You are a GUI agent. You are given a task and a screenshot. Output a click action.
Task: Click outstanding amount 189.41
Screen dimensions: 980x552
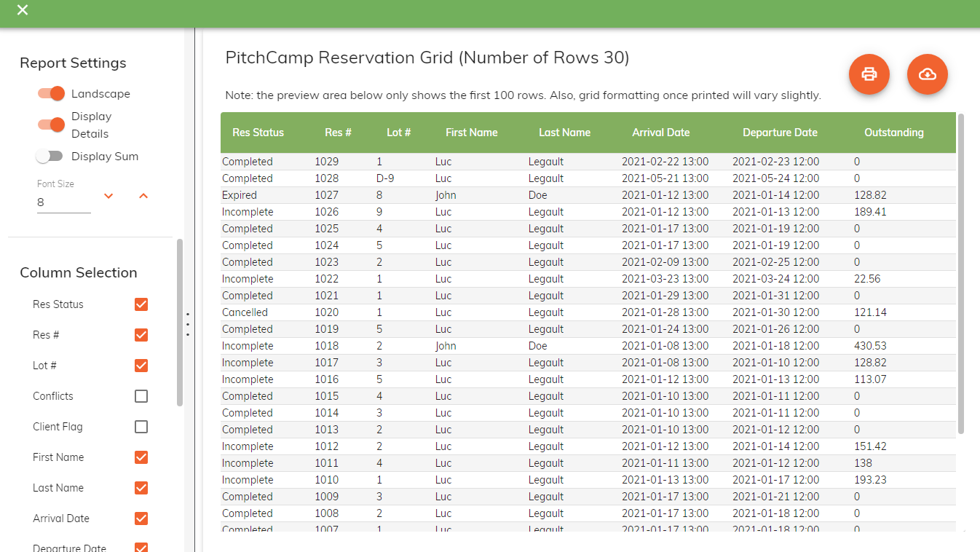coord(870,212)
